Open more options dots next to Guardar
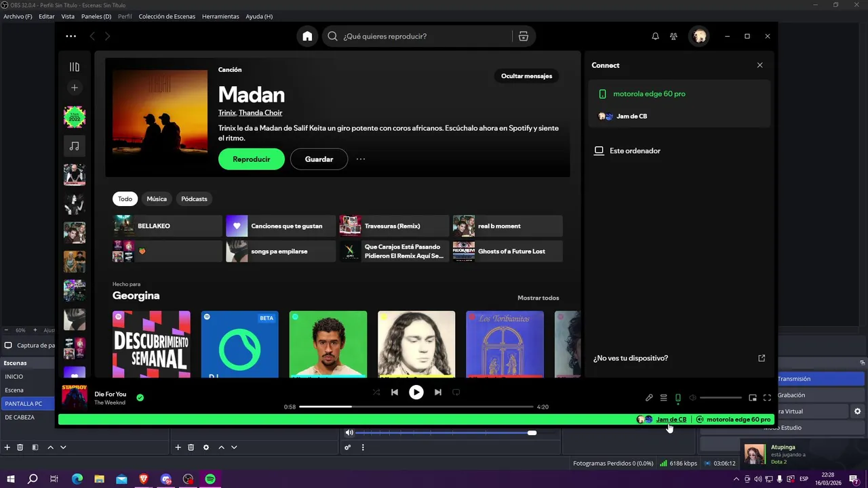Screen dimensions: 868x488 [361, 159]
